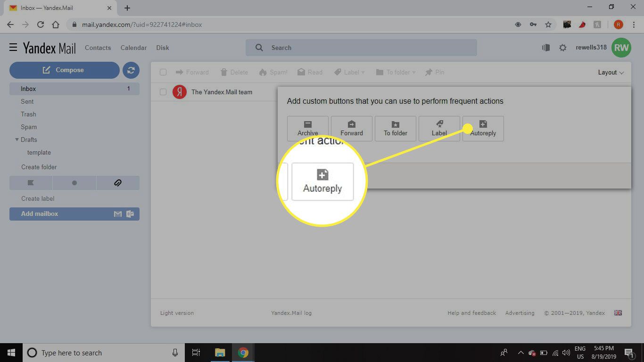Image resolution: width=644 pixels, height=362 pixels.
Task: Open the Inbox folder
Action: click(x=74, y=89)
